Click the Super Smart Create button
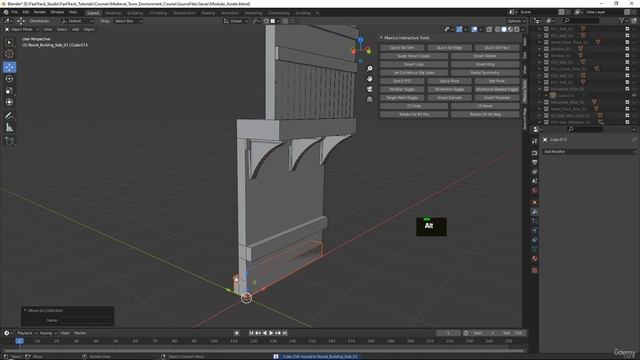The height and width of the screenshot is (360, 640). [x=413, y=56]
